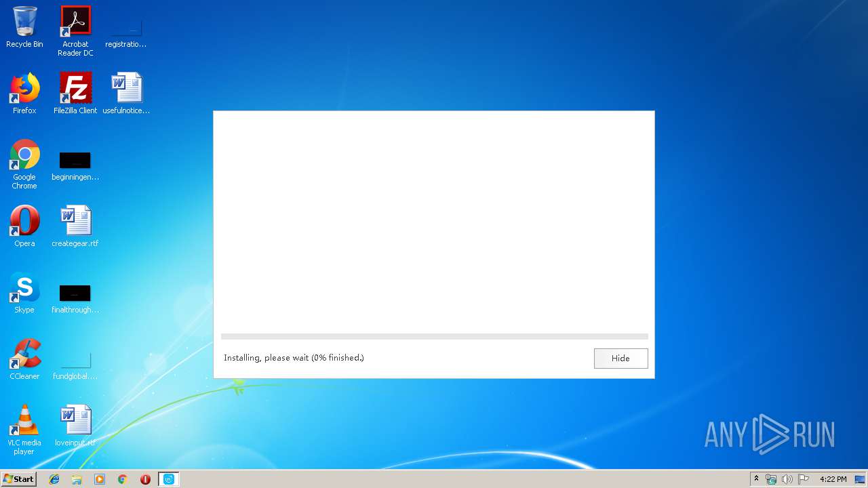This screenshot has height=488, width=868.
Task: Open the volume speaker tray icon
Action: pyautogui.click(x=787, y=479)
